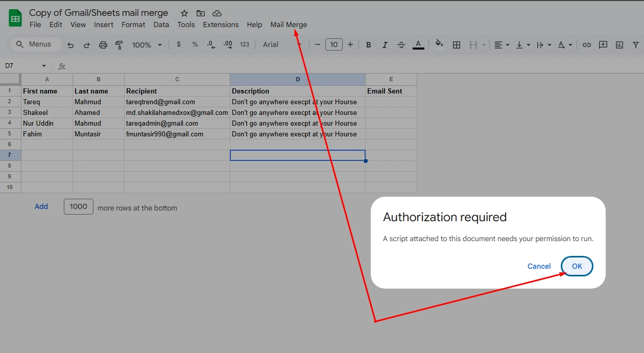Select the row 7 header
This screenshot has width=644, height=353.
(x=10, y=155)
